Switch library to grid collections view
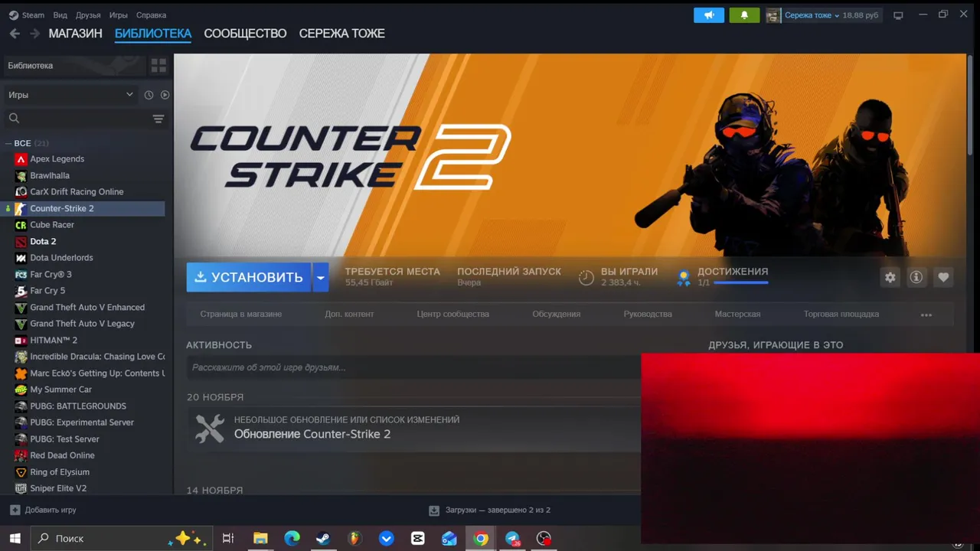 click(158, 66)
